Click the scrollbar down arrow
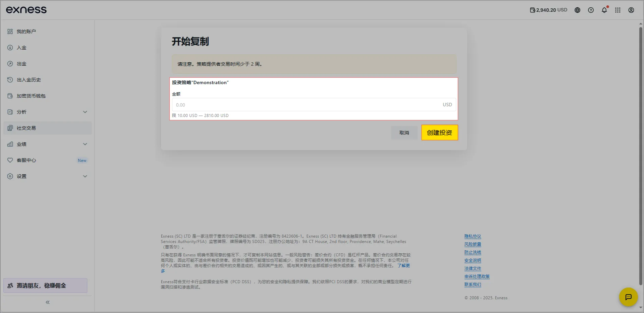The height and width of the screenshot is (313, 644). coord(641,308)
